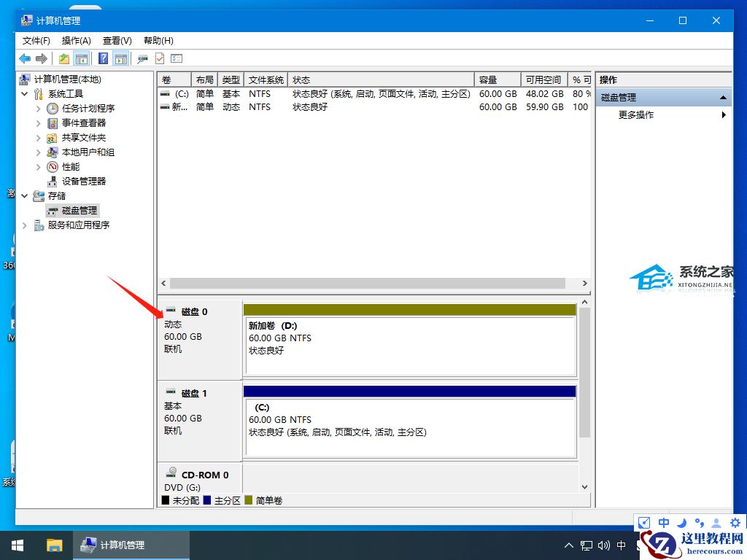Open File Explorer from the taskbar

(x=54, y=545)
